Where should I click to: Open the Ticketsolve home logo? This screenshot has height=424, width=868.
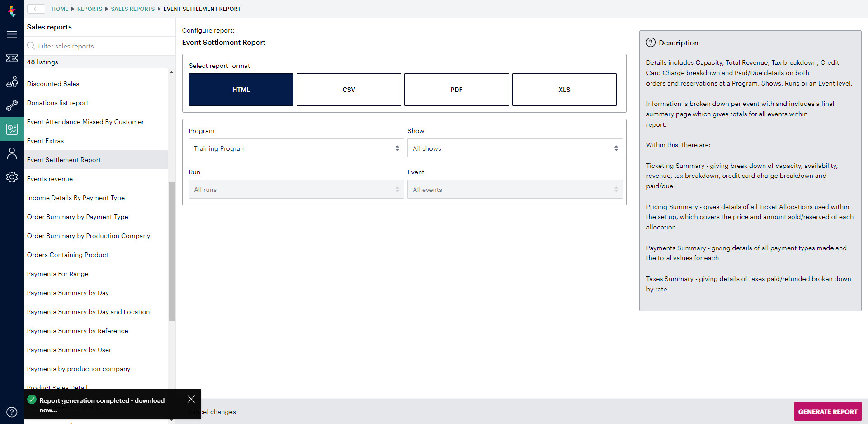12,11
